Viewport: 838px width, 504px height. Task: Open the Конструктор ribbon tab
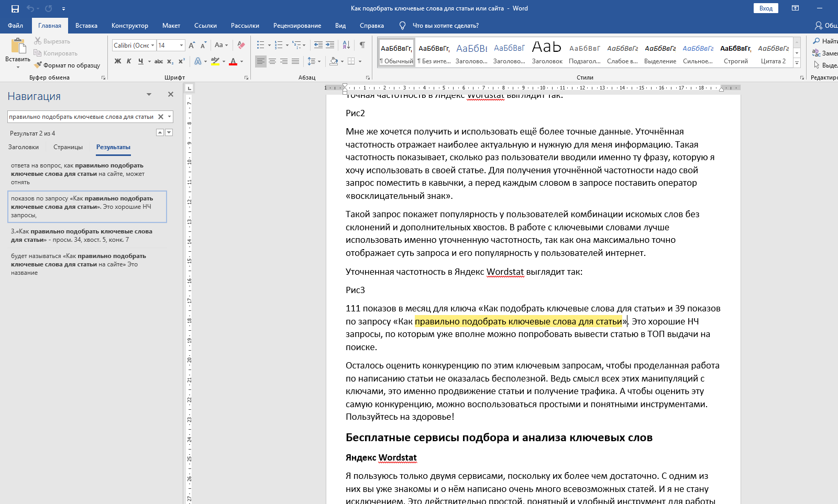[x=130, y=26]
